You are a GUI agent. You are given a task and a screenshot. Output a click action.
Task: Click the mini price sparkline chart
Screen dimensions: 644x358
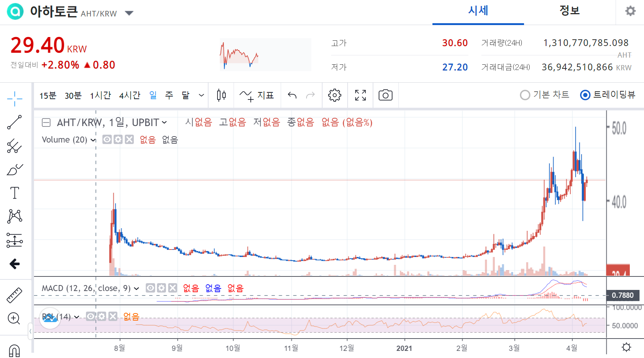click(x=265, y=55)
